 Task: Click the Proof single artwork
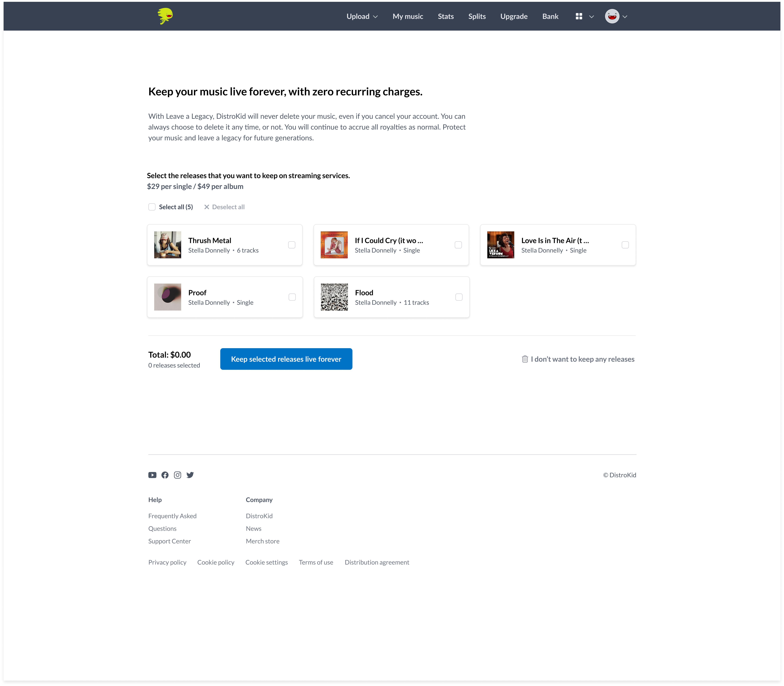click(x=168, y=297)
